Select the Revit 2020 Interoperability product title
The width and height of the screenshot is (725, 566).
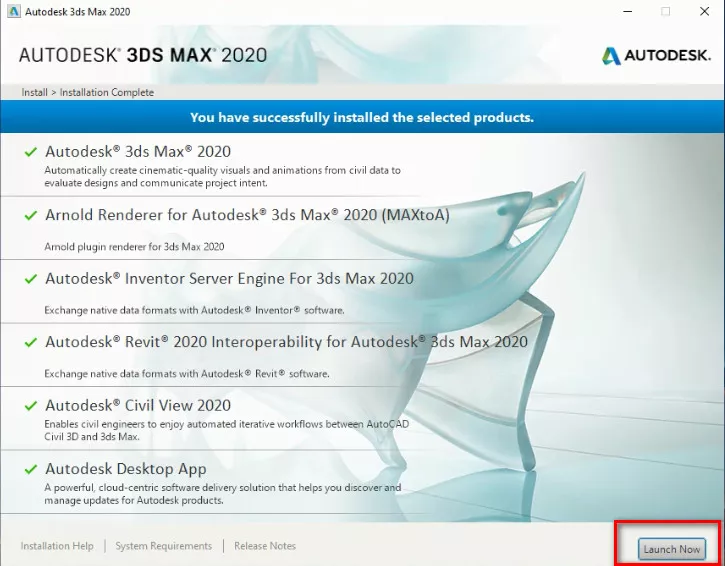(x=286, y=342)
